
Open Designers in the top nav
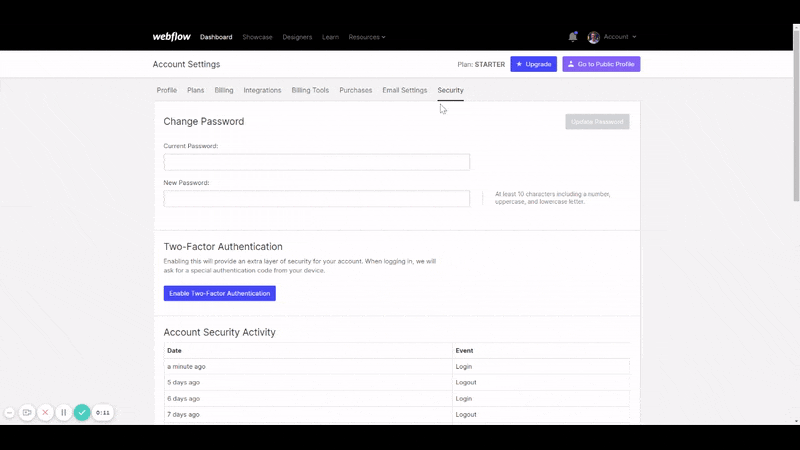(x=297, y=37)
